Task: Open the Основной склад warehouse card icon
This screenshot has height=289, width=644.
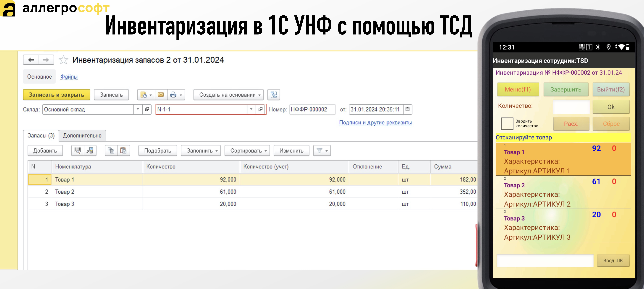Action: tap(147, 109)
